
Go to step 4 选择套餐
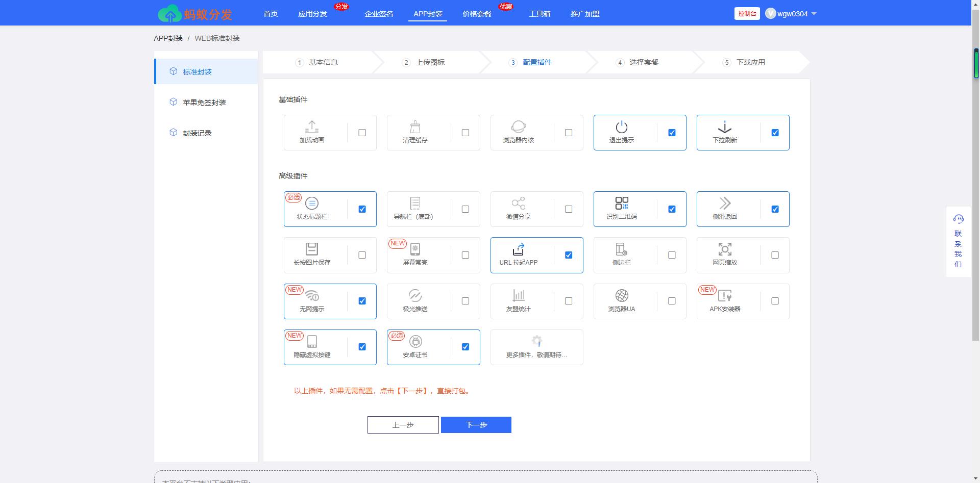point(636,62)
